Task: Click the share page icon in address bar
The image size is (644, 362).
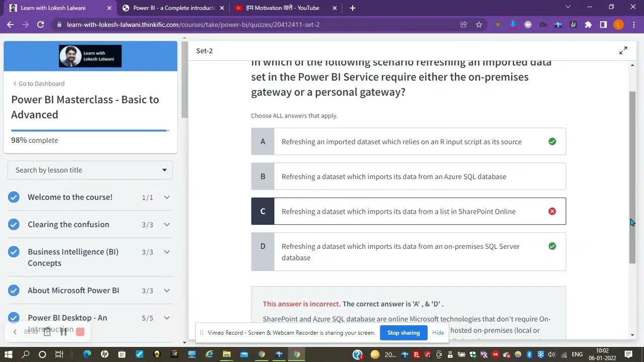Action: tap(463, 24)
